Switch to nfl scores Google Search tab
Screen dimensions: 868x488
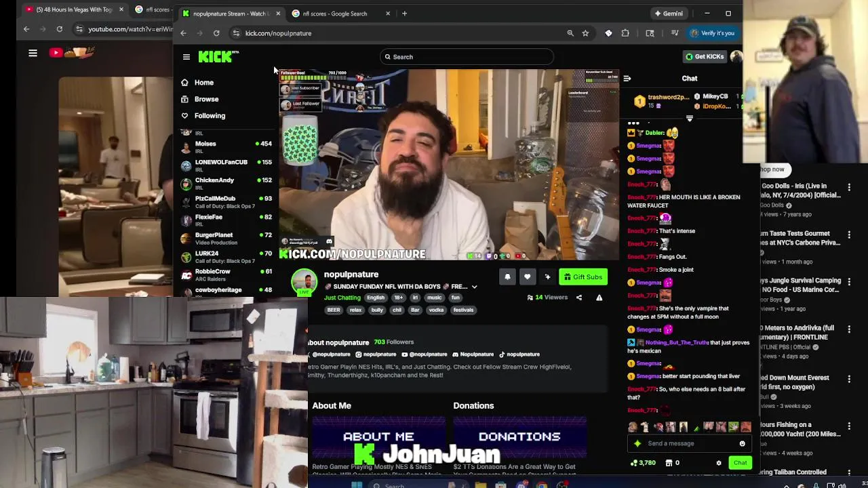point(341,14)
